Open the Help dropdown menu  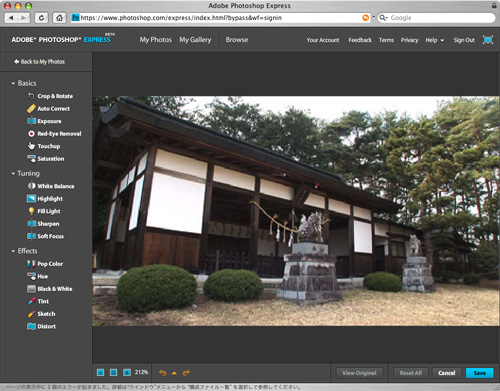click(435, 40)
